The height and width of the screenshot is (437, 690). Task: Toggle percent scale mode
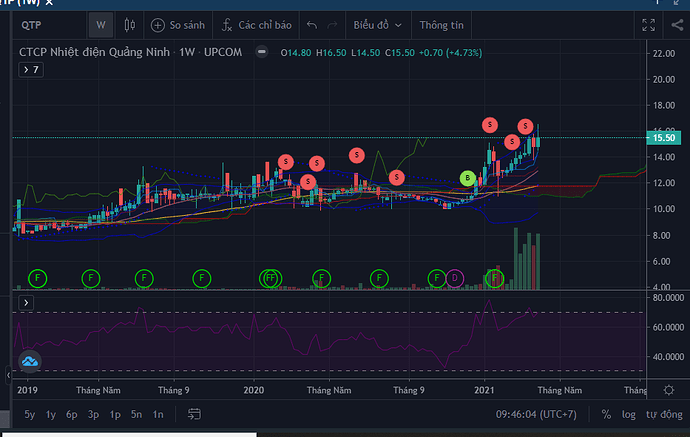(606, 414)
